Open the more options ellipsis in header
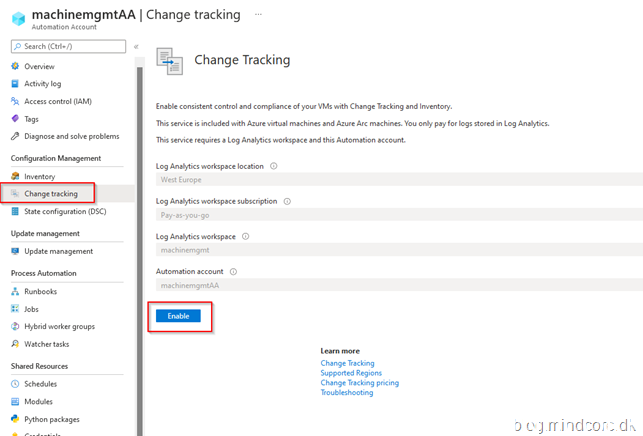Image resolution: width=643 pixels, height=436 pixels. pyautogui.click(x=259, y=14)
